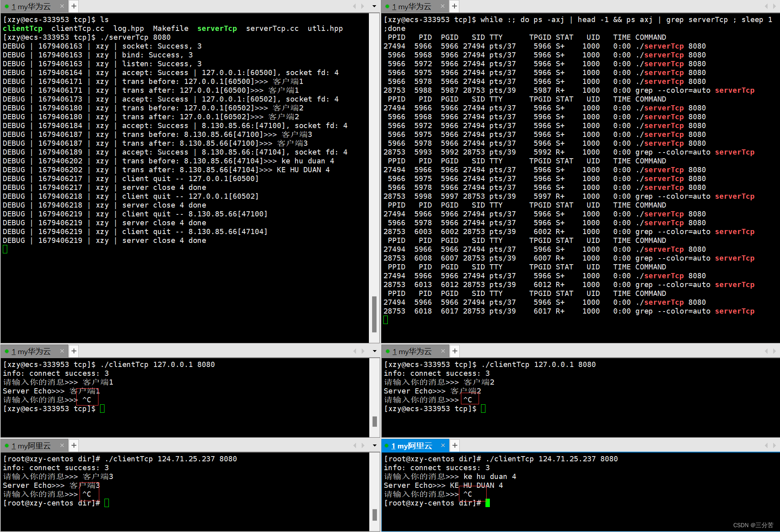Click the clientTcp.cc file name in ls output
The image size is (780, 532).
pyautogui.click(x=78, y=29)
